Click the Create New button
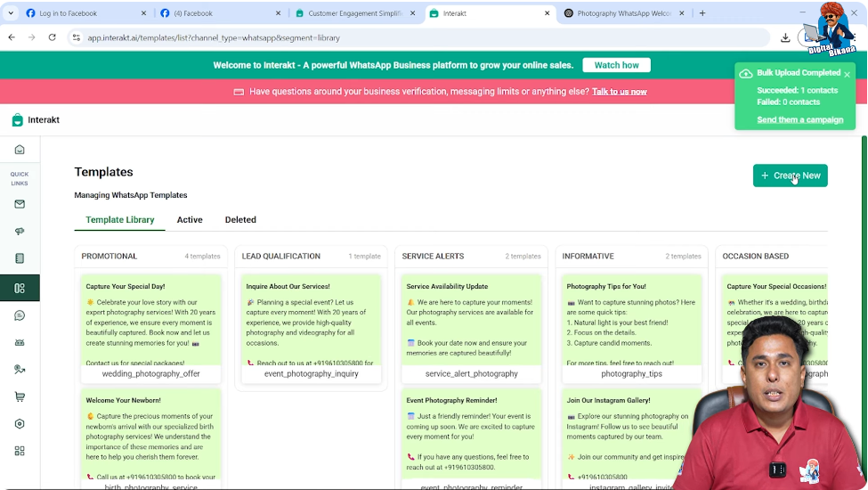The width and height of the screenshot is (868, 490). (790, 176)
